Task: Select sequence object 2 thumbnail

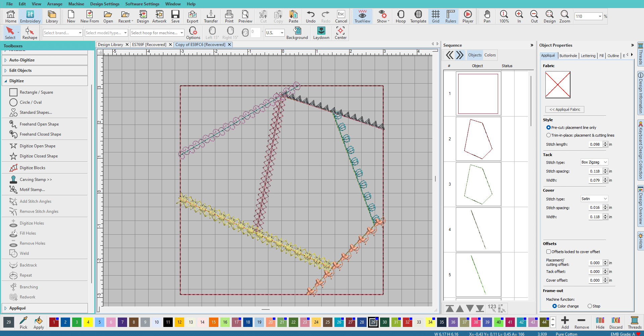Action: [x=478, y=139]
